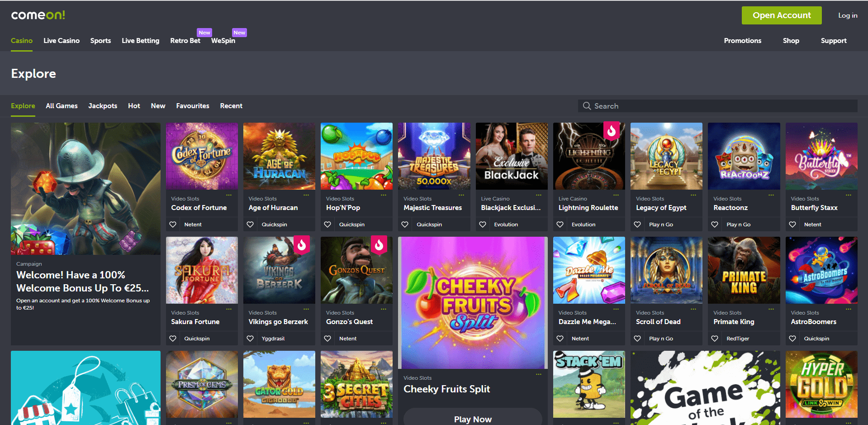Open Live Betting in main navigation
The width and height of the screenshot is (868, 425).
[x=141, y=41]
